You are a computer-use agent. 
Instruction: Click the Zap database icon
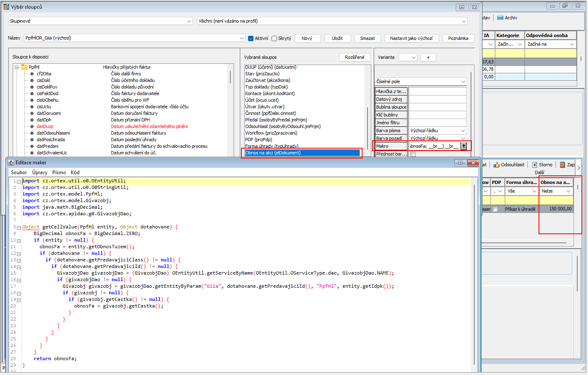click(x=562, y=165)
